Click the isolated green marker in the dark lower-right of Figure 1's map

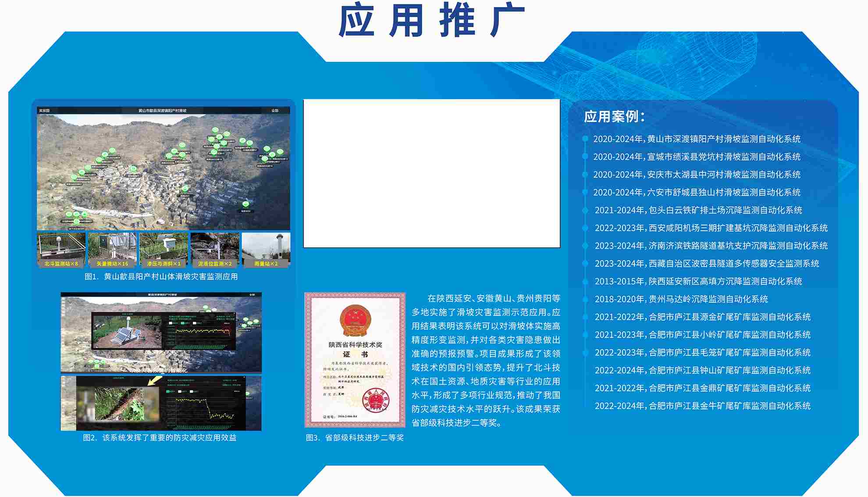246,204
